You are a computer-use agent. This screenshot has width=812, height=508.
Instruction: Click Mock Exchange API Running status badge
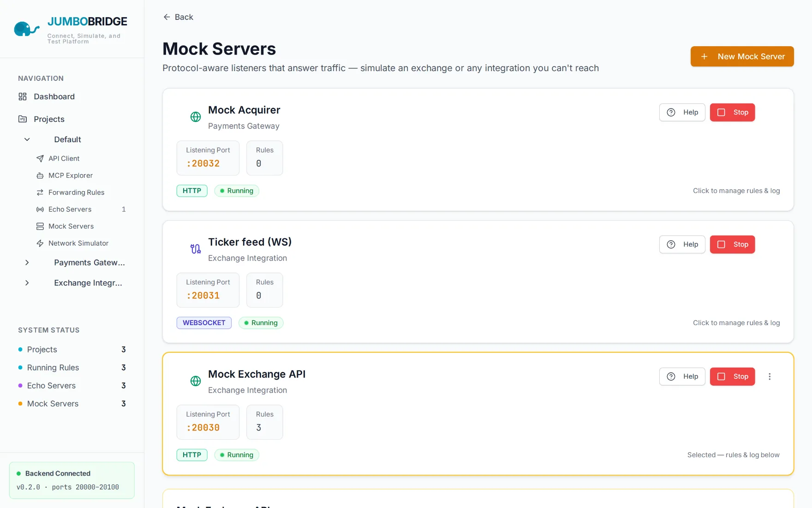point(237,455)
